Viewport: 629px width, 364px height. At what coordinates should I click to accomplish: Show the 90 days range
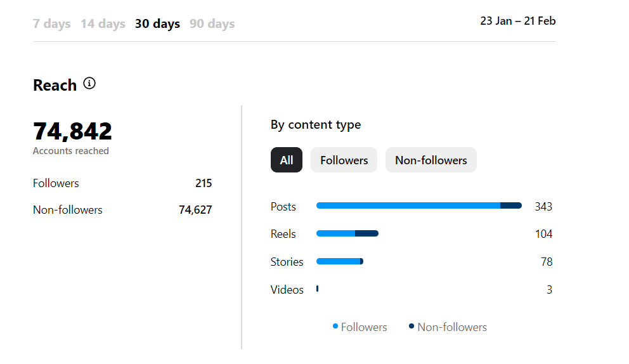point(212,24)
